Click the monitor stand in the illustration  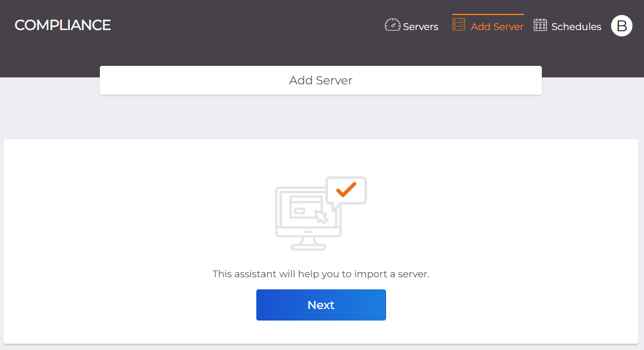click(308, 244)
